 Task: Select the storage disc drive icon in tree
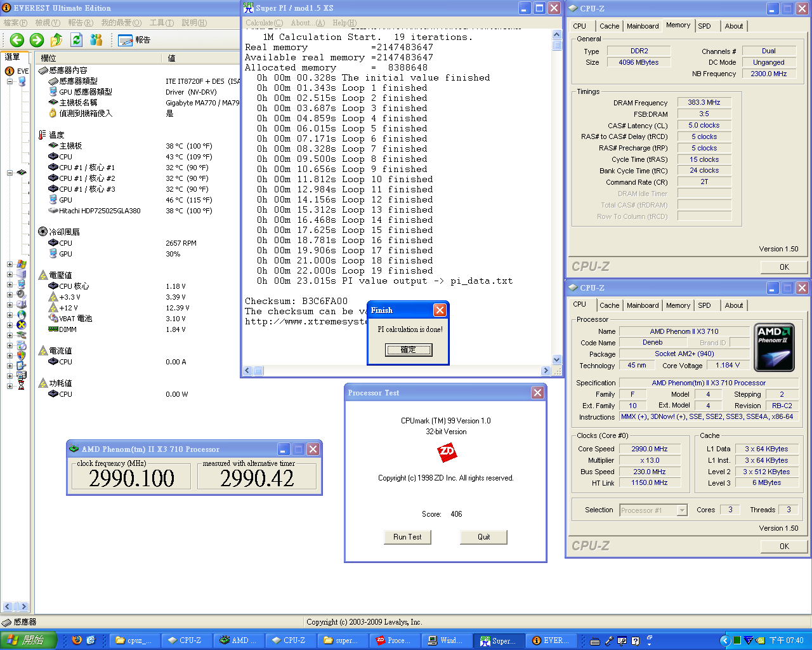pos(22,305)
